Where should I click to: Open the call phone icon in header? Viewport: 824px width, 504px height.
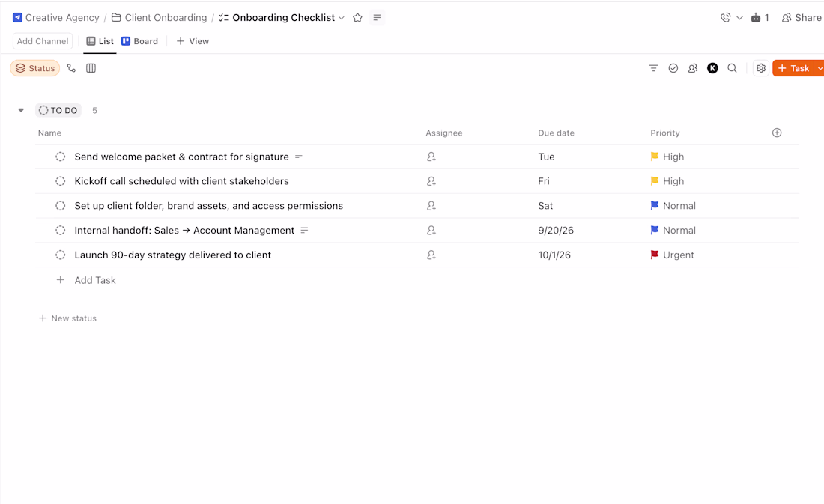click(x=725, y=18)
